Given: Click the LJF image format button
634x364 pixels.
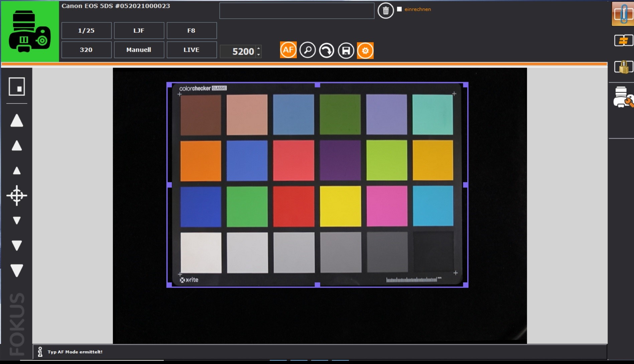Looking at the screenshot, I should [139, 31].
